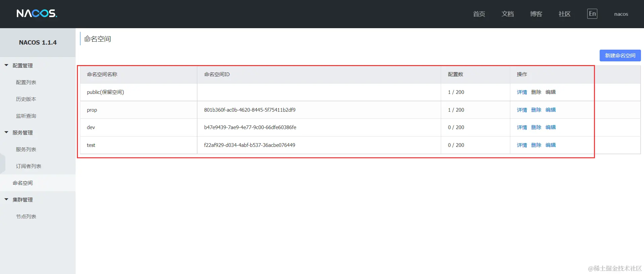Click the 服务管理 section label
The height and width of the screenshot is (274, 644).
point(23,132)
